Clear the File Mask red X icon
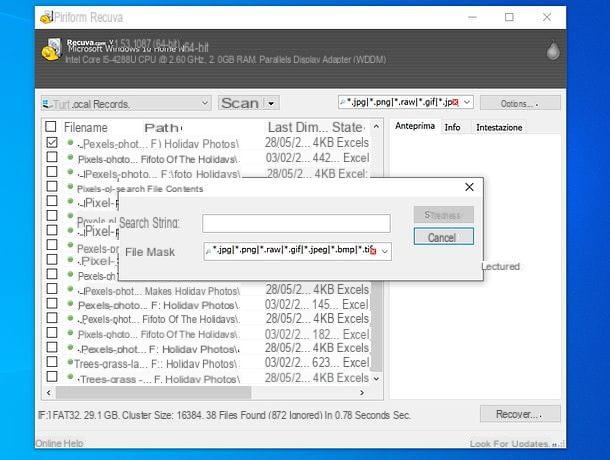This screenshot has height=460, width=610. (373, 251)
